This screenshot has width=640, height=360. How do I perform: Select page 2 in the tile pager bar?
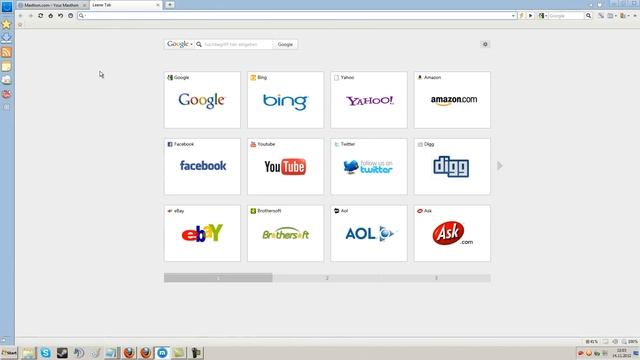pyautogui.click(x=327, y=278)
